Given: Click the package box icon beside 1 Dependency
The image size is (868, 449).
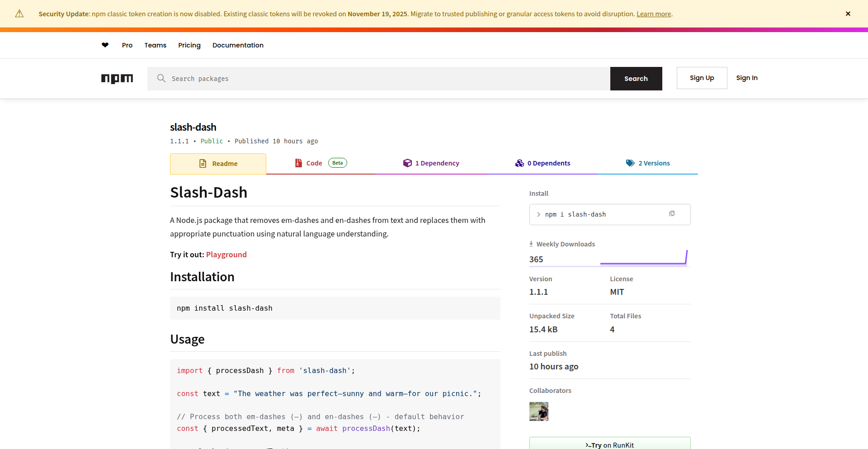Looking at the screenshot, I should [407, 163].
